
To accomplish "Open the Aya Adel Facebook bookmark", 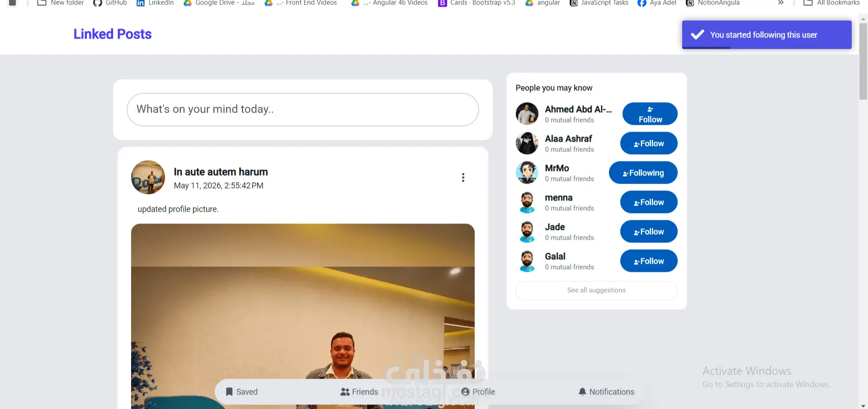I will [x=657, y=3].
